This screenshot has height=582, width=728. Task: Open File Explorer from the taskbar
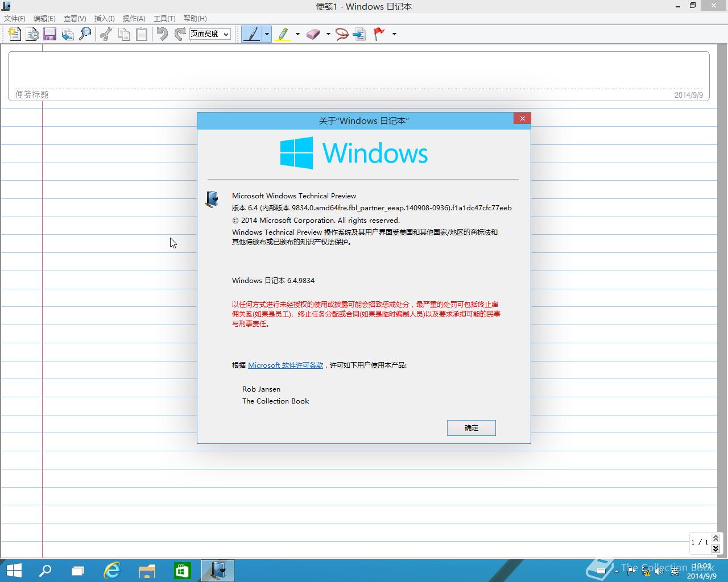[x=147, y=571]
